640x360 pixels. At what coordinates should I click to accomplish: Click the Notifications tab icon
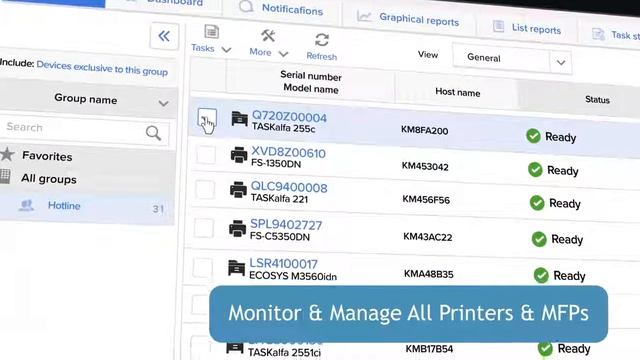[x=246, y=7]
